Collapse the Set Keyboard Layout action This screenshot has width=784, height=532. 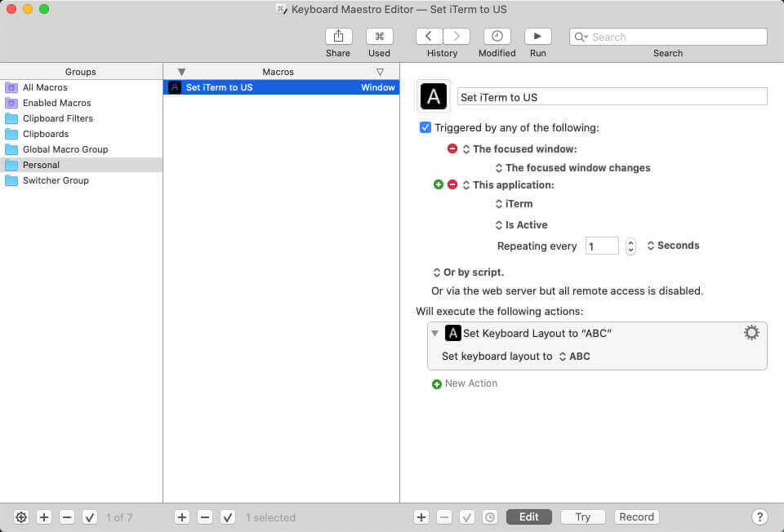point(435,333)
